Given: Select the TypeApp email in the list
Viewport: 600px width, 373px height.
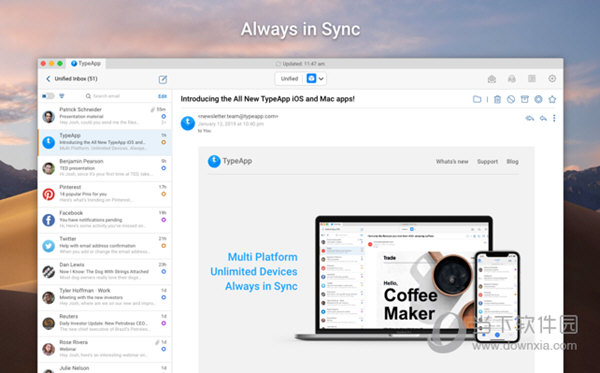Looking at the screenshot, I should click(105, 142).
